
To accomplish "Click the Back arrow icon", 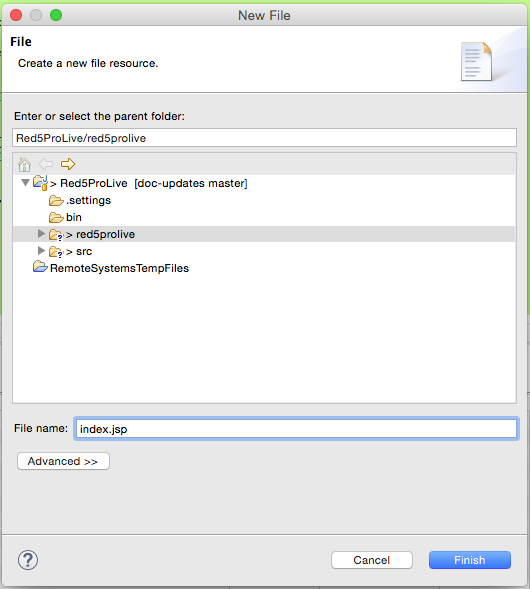I will (46, 164).
